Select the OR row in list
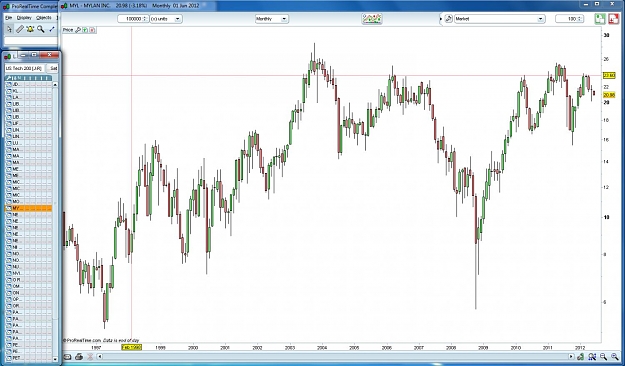 [28, 306]
